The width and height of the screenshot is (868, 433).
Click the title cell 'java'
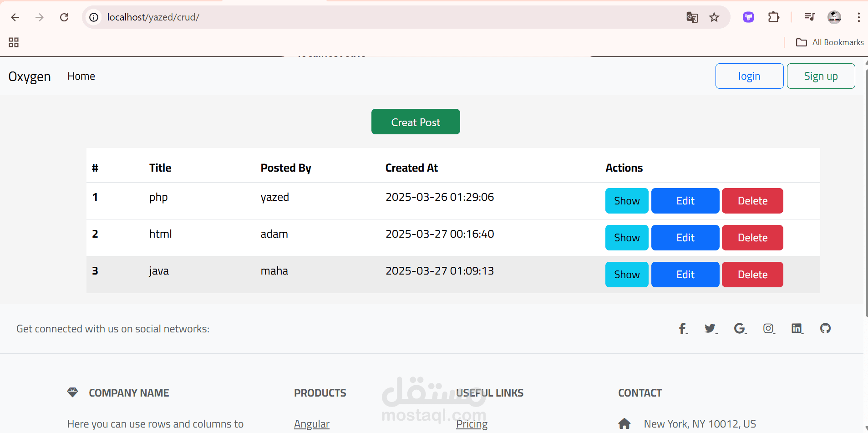[159, 271]
